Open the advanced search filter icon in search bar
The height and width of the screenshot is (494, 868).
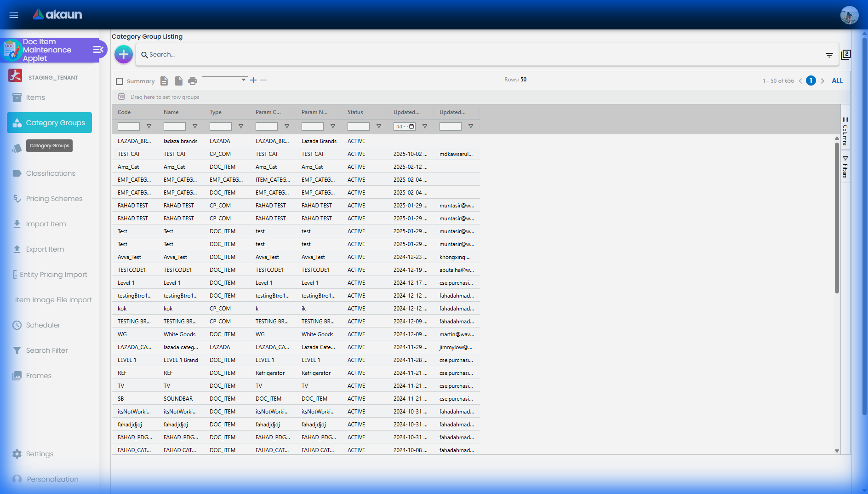[829, 55]
